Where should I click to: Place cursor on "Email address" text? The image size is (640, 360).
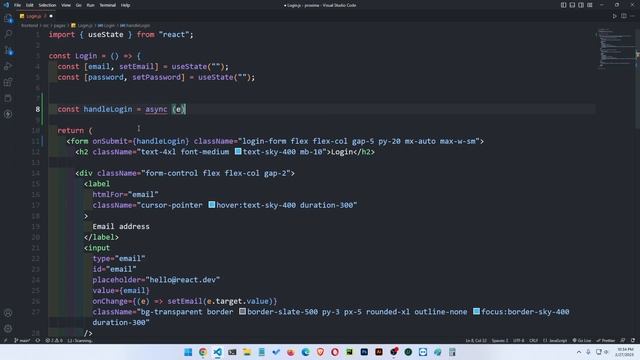tap(121, 227)
